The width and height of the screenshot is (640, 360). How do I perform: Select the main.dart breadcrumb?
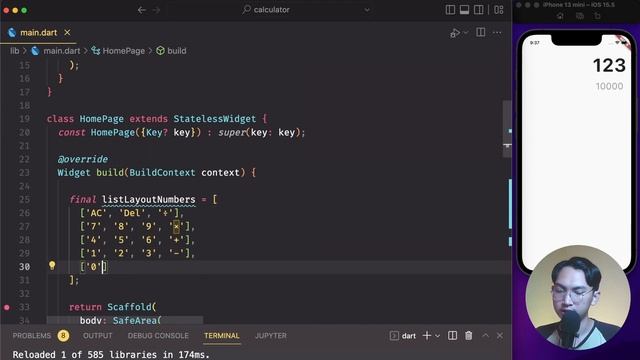(x=62, y=51)
